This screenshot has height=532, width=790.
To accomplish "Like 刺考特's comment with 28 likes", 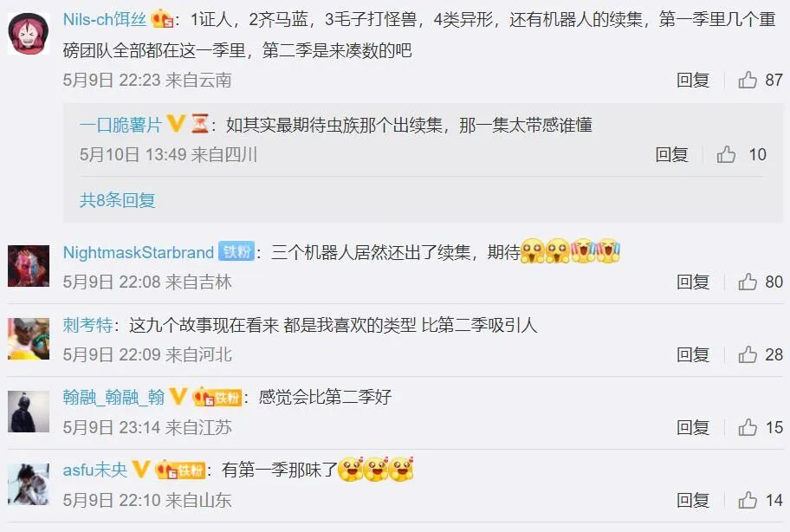I will click(748, 354).
